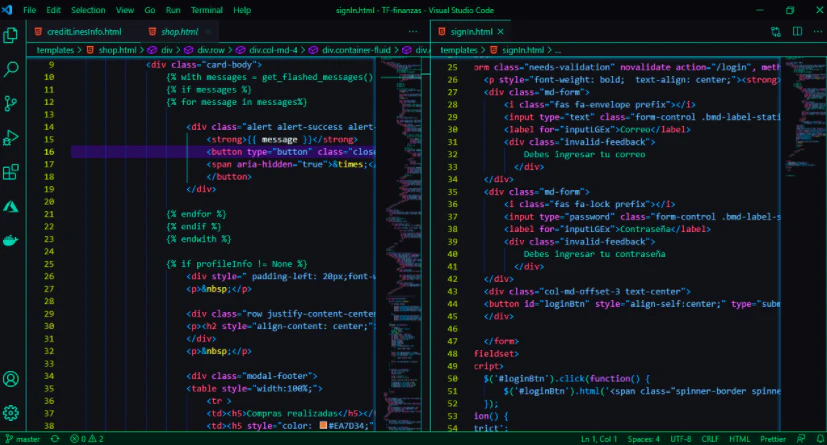Image resolution: width=827 pixels, height=445 pixels.
Task: Open the Help menu
Action: [x=242, y=10]
